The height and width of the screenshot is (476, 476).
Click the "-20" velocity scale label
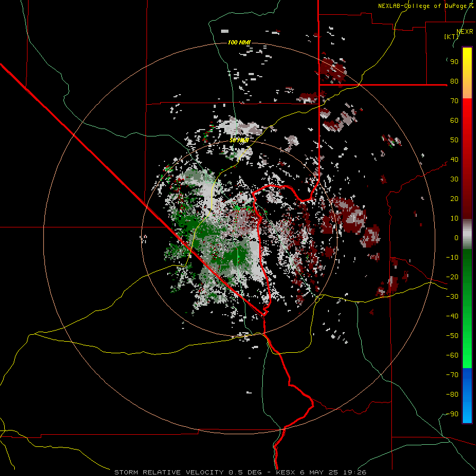tap(452, 277)
